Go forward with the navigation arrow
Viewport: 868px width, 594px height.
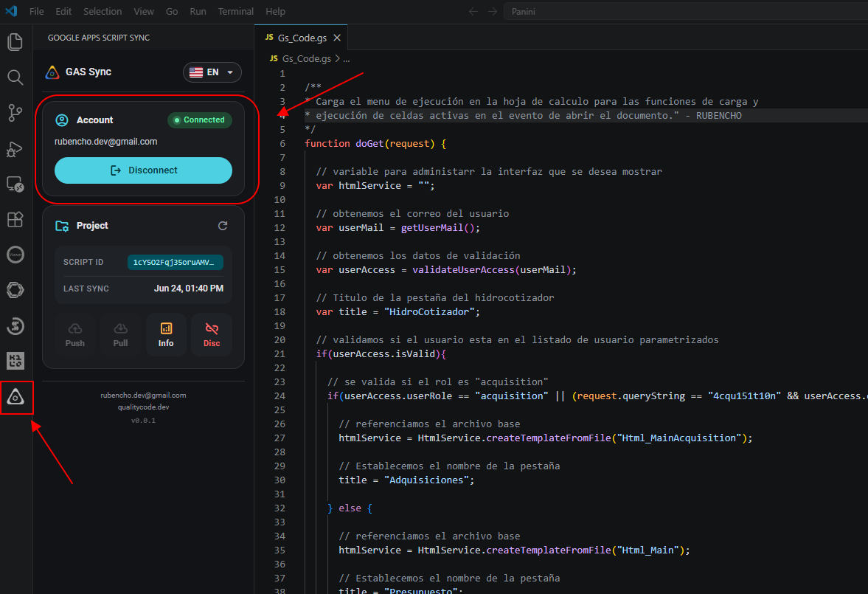(x=493, y=11)
